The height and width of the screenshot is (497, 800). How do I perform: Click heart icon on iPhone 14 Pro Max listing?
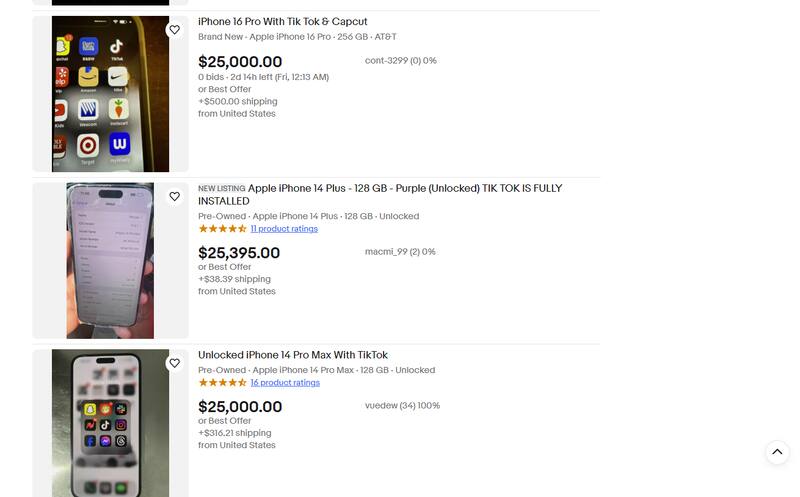click(174, 364)
